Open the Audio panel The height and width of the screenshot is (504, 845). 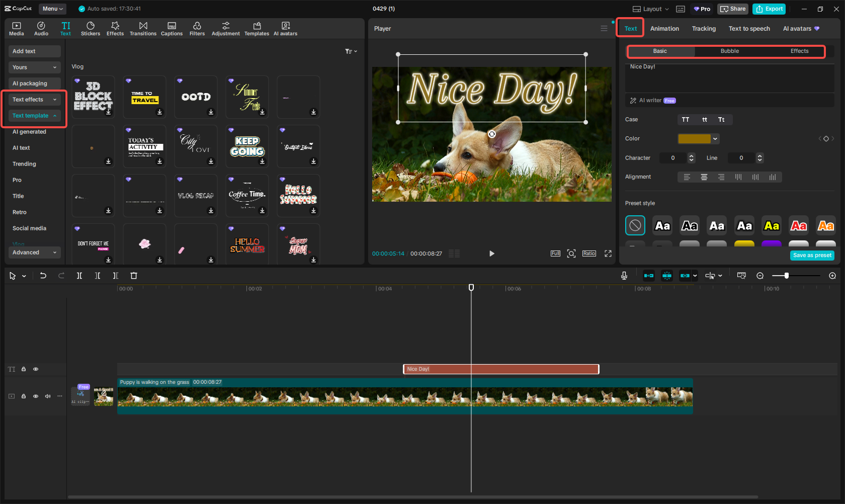(x=41, y=29)
